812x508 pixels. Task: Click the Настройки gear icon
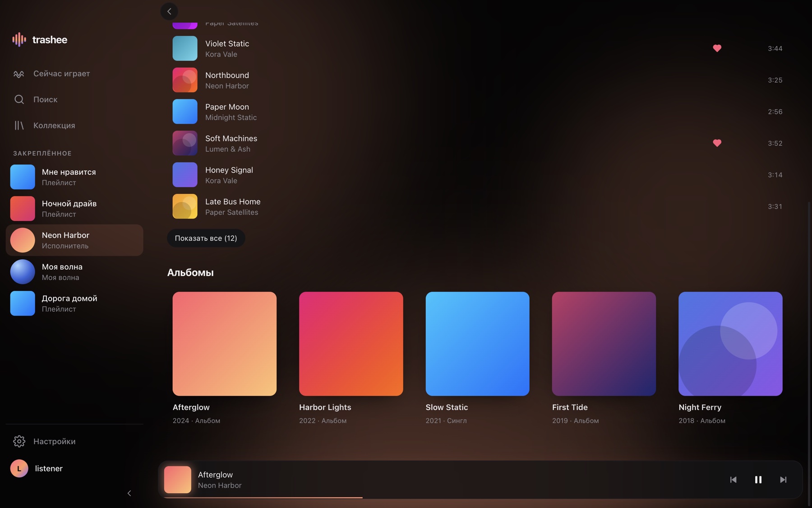(x=19, y=441)
